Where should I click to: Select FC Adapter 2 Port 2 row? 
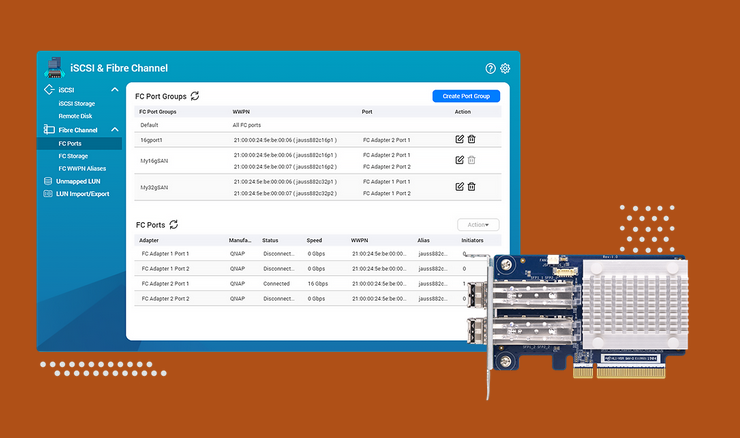311,299
